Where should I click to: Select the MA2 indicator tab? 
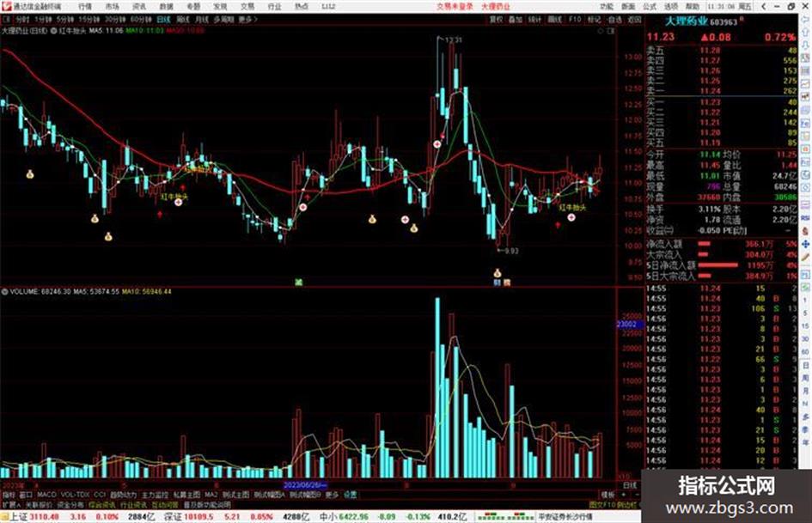coord(211,495)
